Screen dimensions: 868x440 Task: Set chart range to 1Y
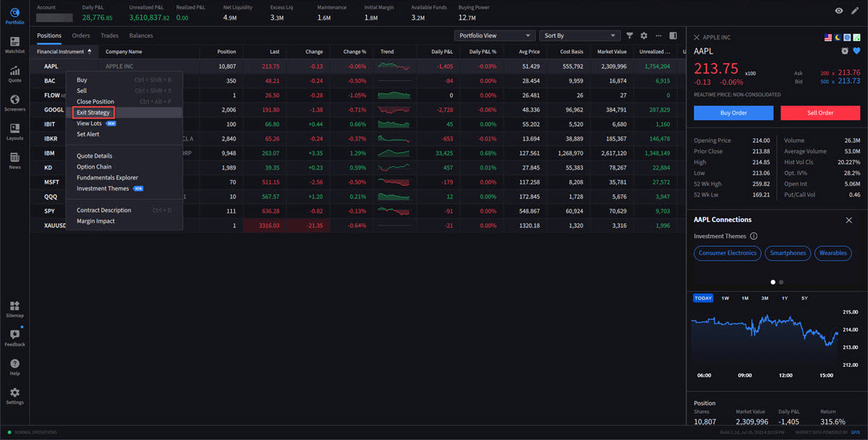(x=785, y=298)
